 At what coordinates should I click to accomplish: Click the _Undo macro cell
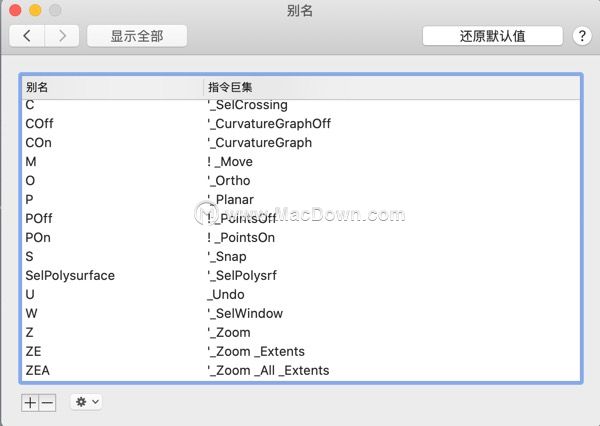225,294
